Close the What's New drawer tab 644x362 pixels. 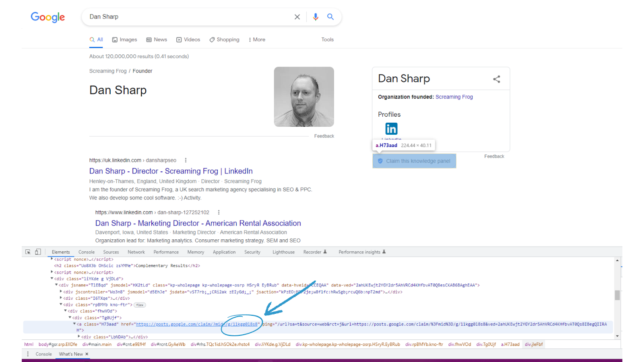87,354
